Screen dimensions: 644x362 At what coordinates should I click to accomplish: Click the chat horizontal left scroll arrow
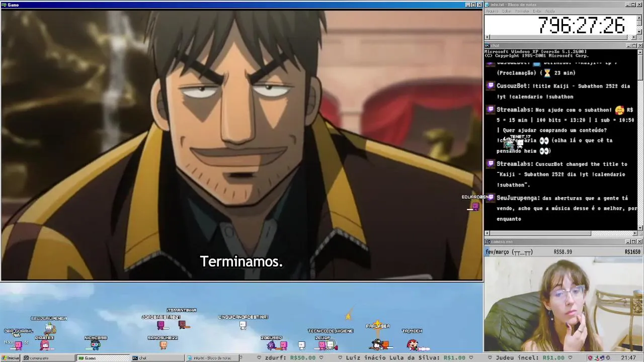click(x=487, y=233)
